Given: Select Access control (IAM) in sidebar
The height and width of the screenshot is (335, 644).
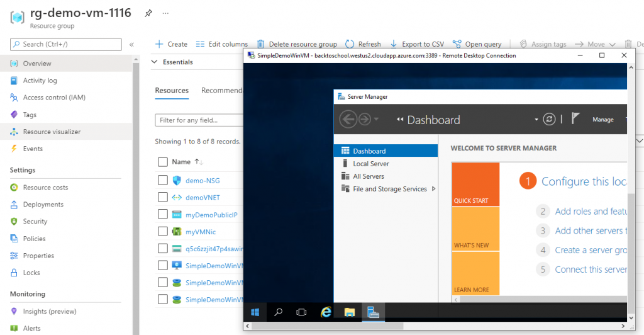Looking at the screenshot, I should point(54,98).
